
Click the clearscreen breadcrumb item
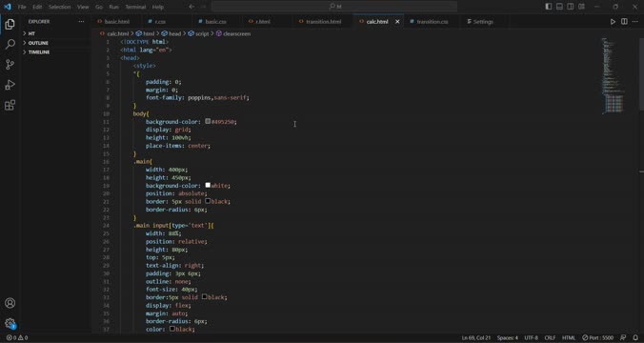[233, 33]
